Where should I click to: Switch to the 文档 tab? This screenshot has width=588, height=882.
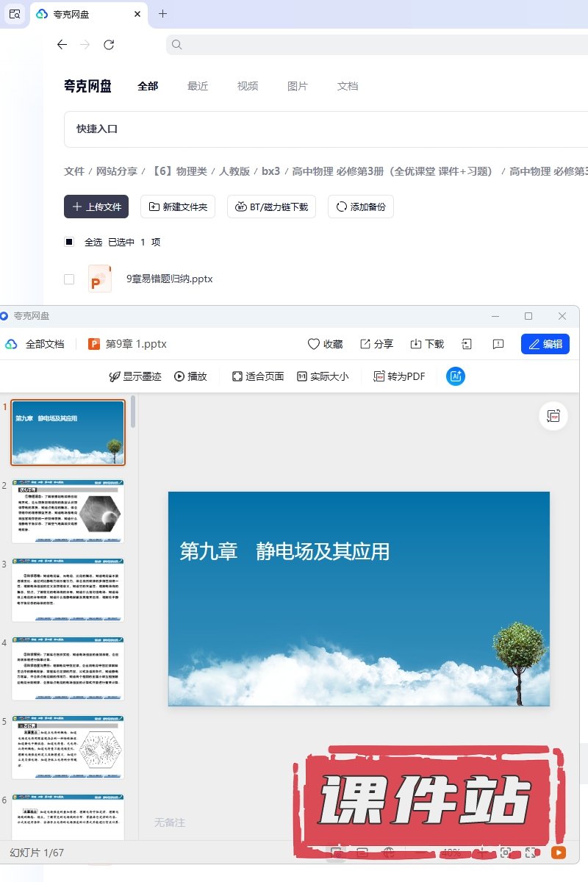[348, 86]
